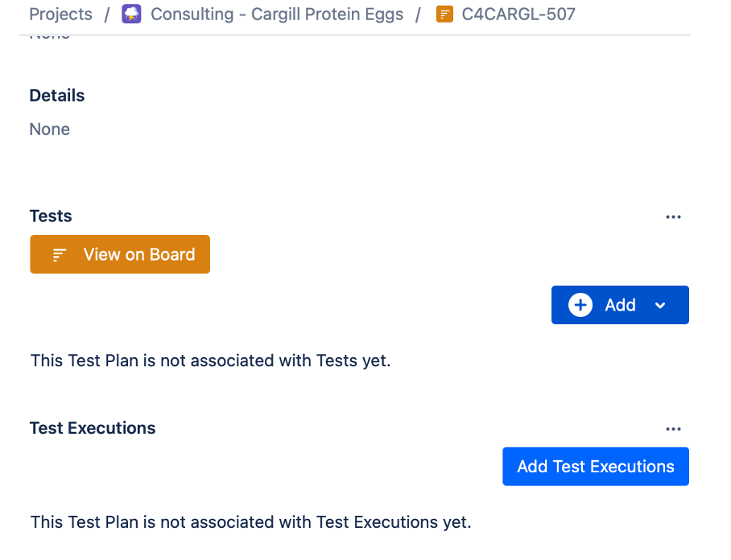Viewport: 731px width, 560px height.
Task: Click the 'not associated with Test Executions' message
Action: pyautogui.click(x=250, y=521)
